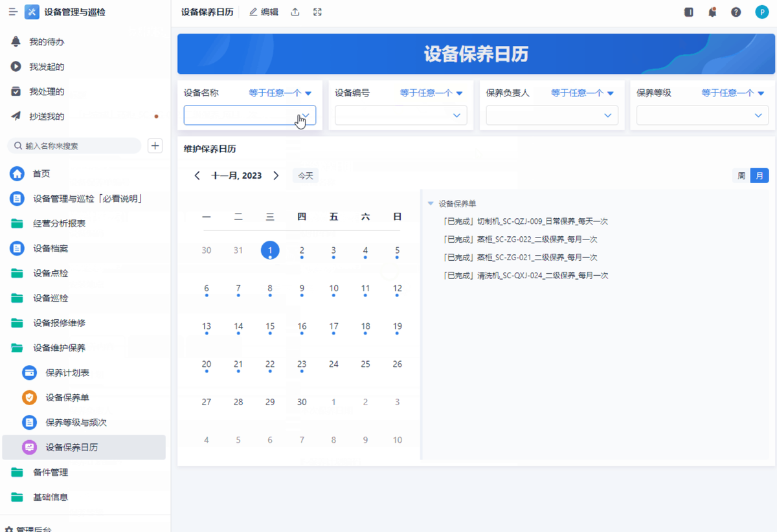Change 保养等级 condition 等于任意一个
Screen dimensions: 777x532
(733, 93)
